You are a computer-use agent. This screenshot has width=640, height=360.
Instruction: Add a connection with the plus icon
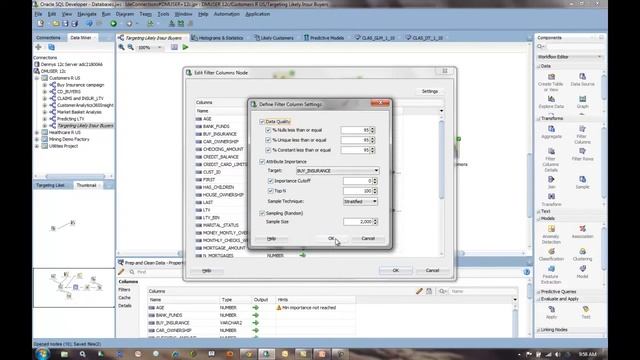[x=39, y=47]
